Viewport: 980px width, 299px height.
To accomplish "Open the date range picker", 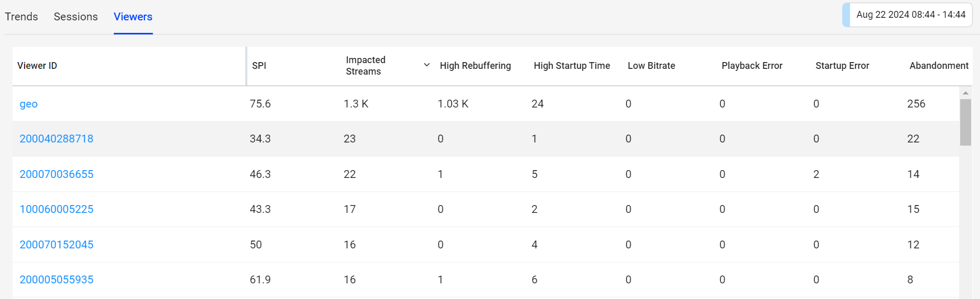I will tap(910, 15).
